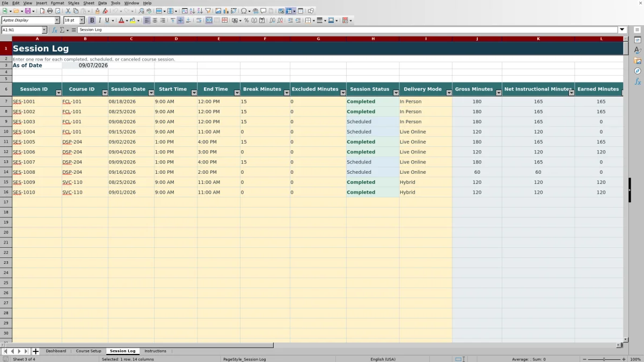Click the Print icon in toolbar
Image resolution: width=644 pixels, height=362 pixels.
49,11
